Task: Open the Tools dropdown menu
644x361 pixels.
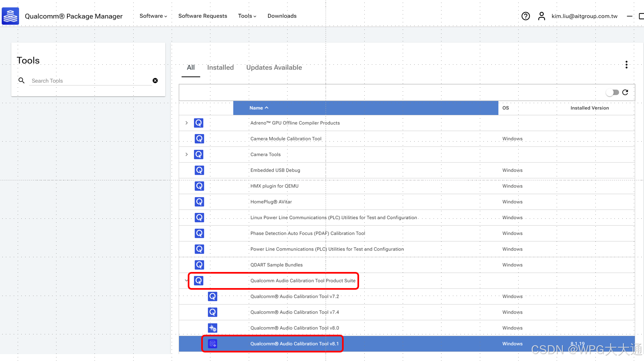Action: click(247, 16)
